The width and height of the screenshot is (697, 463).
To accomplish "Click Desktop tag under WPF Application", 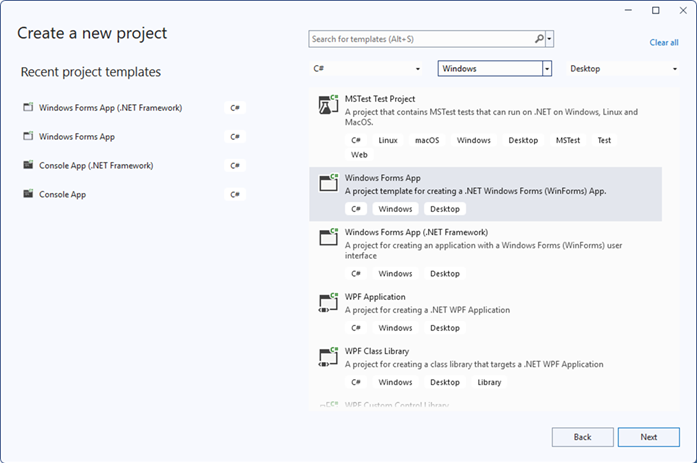I will coord(445,328).
